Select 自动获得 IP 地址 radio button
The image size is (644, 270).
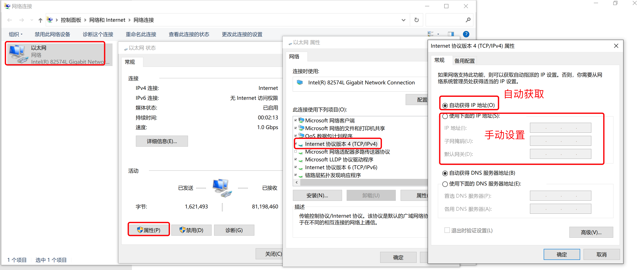[445, 106]
